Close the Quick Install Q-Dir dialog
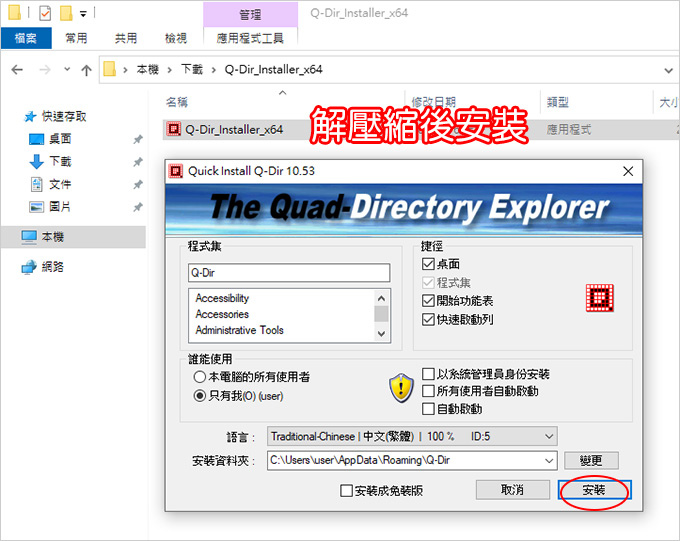 point(628,171)
